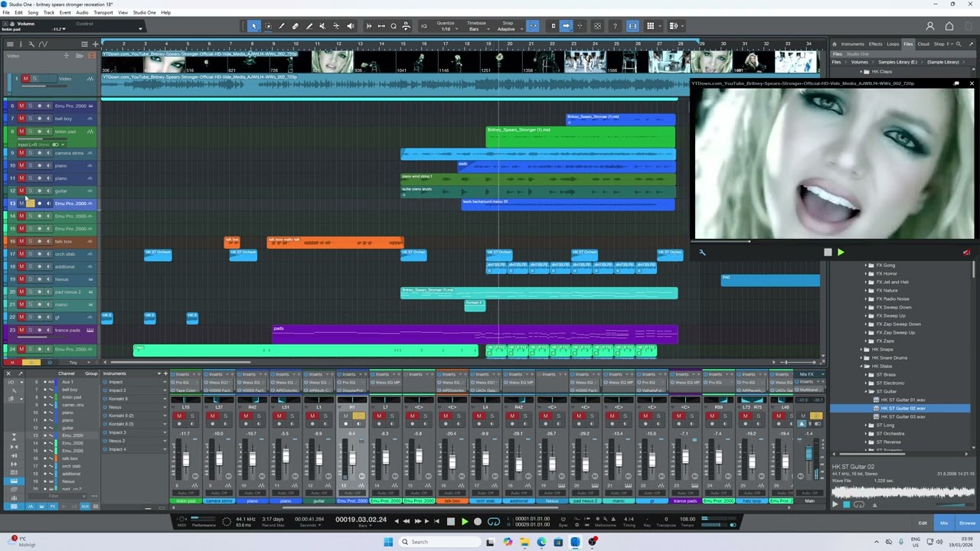Toggle the Snap button
The width and height of the screenshot is (980, 551).
pos(534,26)
